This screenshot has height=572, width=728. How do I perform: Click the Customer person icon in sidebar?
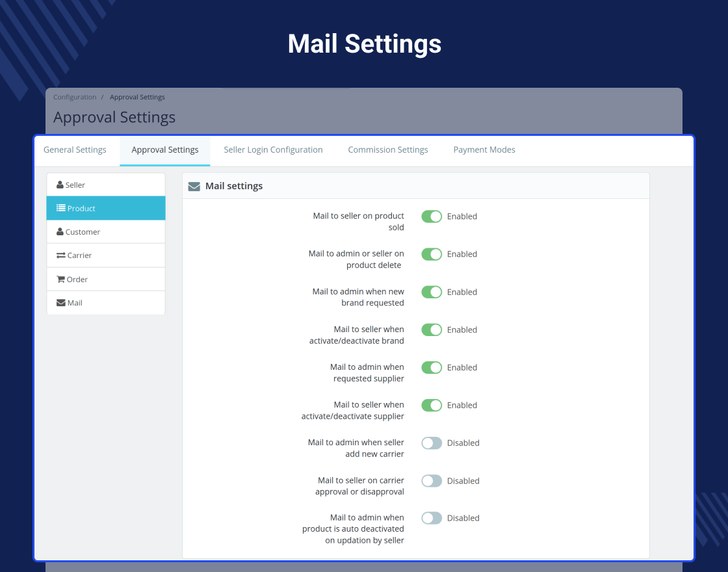[x=60, y=231]
